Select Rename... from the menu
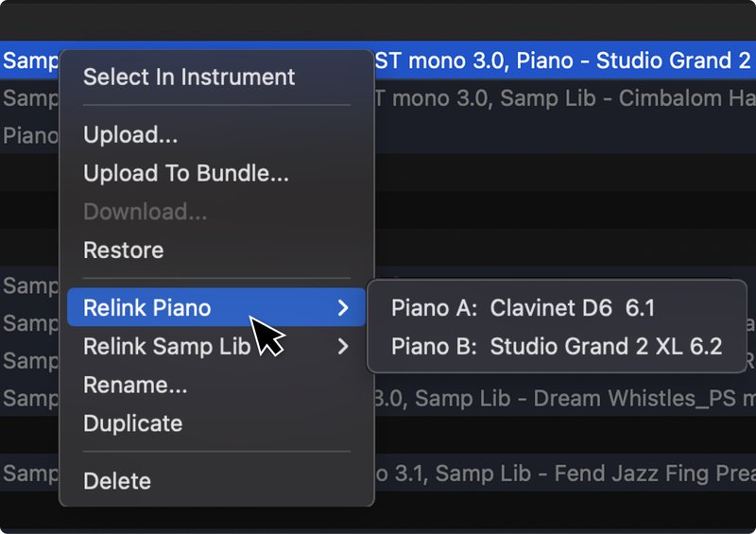 click(x=135, y=385)
